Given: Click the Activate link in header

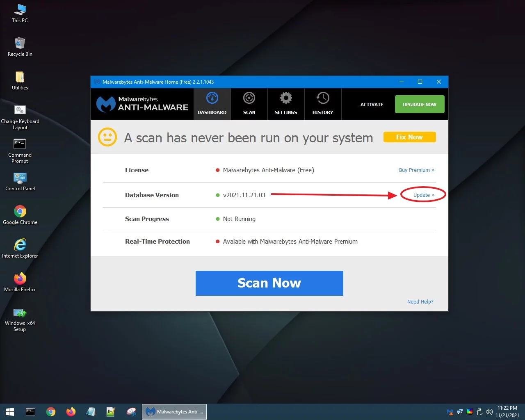Looking at the screenshot, I should [372, 105].
